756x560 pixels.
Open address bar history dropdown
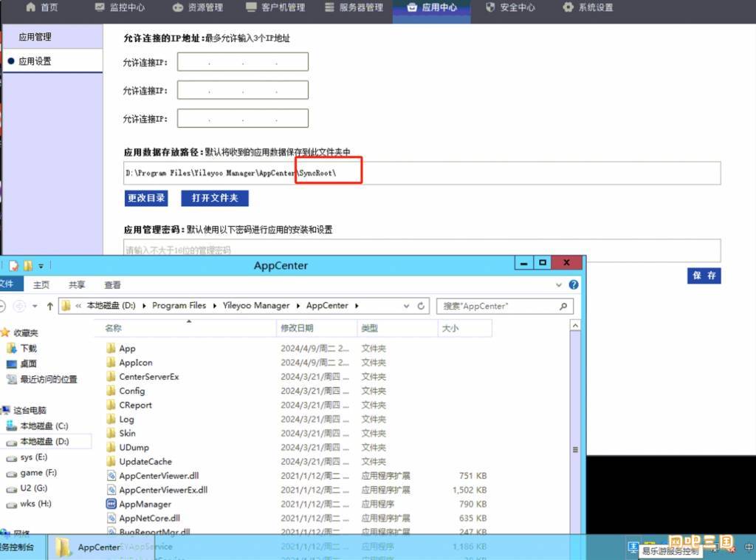click(406, 306)
